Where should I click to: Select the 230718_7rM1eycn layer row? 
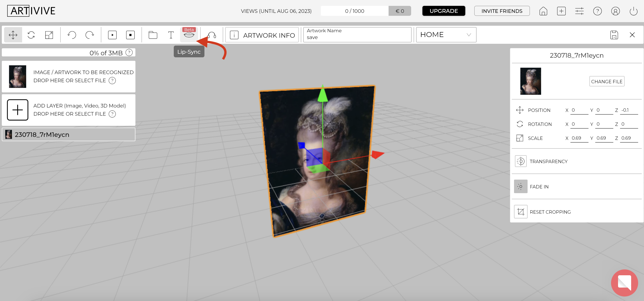point(69,134)
